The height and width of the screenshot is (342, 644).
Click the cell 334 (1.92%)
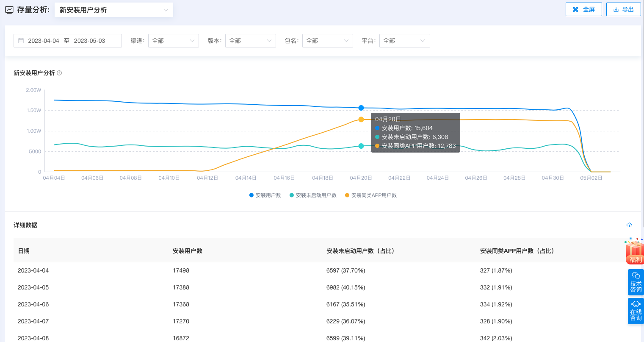click(496, 304)
